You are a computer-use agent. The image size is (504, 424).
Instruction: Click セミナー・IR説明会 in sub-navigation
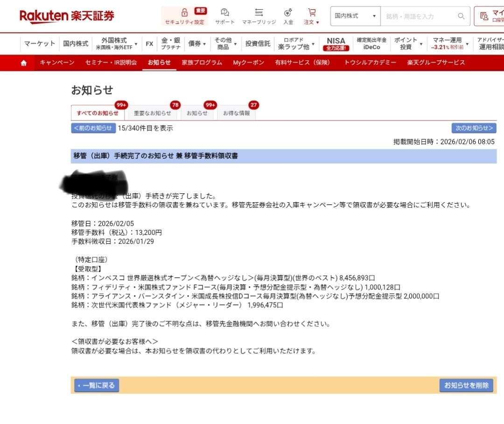(x=111, y=63)
